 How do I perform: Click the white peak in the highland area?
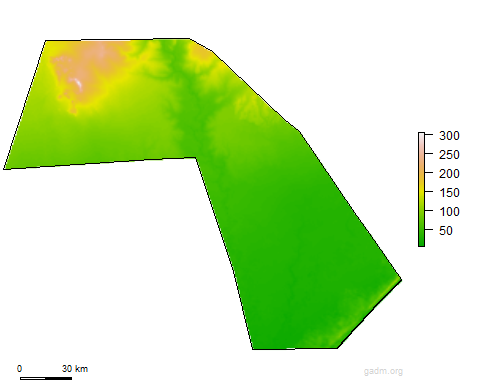[78, 83]
